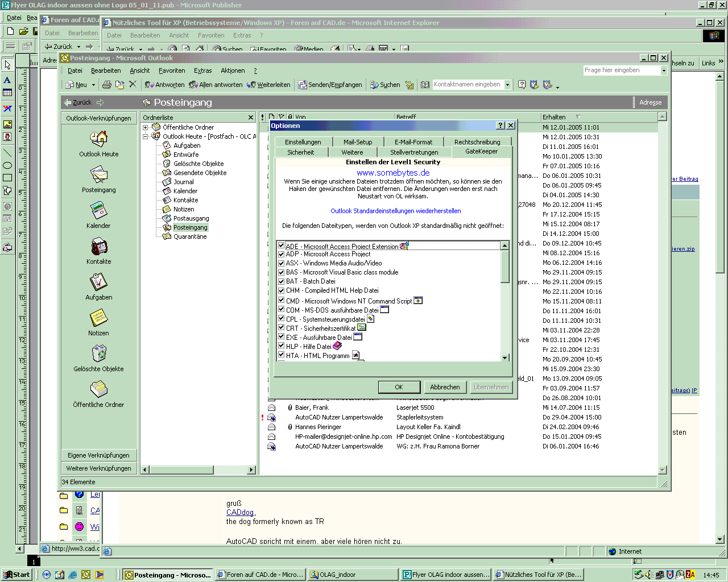The image size is (728, 582).
Task: Click the organize icon next to Suchen
Action: click(409, 85)
